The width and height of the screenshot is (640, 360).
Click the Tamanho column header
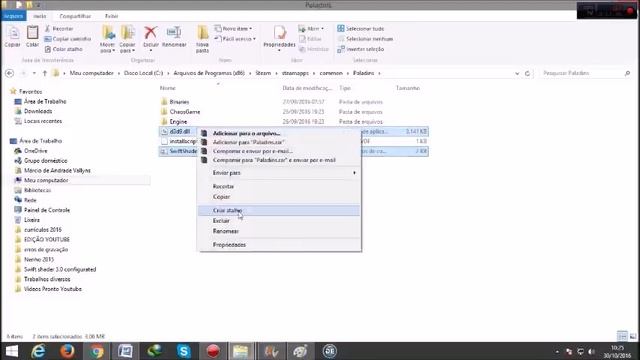coord(408,88)
